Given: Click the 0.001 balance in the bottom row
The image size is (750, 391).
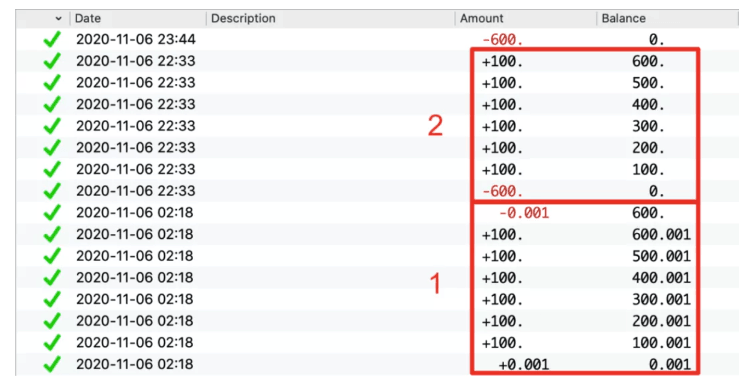Looking at the screenshot, I should (670, 365).
